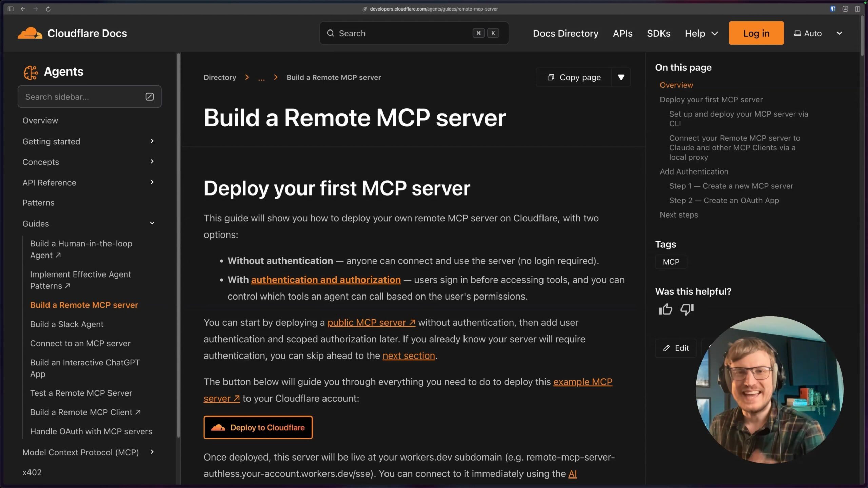Open APIs in top navigation
Image resolution: width=868 pixels, height=488 pixels.
tap(623, 33)
